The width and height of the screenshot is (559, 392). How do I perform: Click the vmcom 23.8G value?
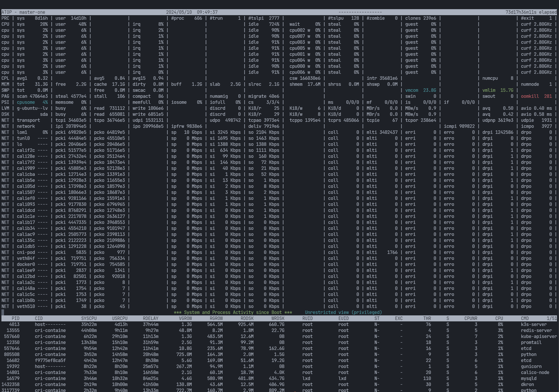[421, 90]
